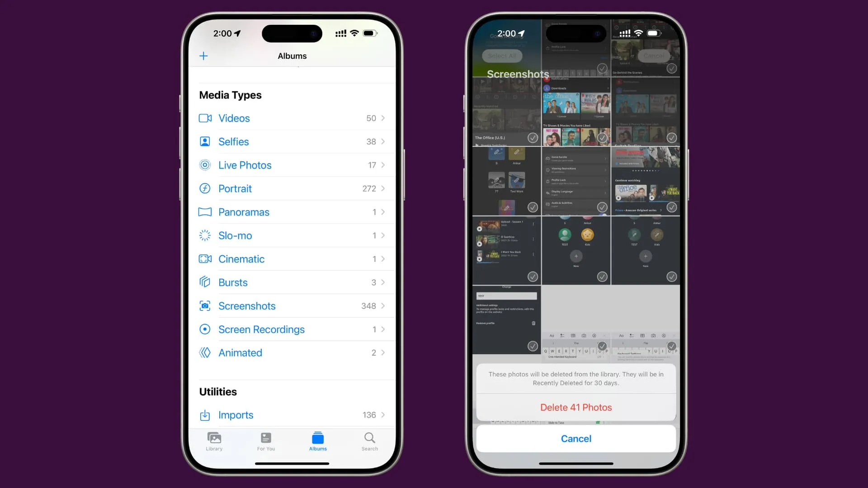
Task: Expand the Videos album row
Action: coord(292,118)
